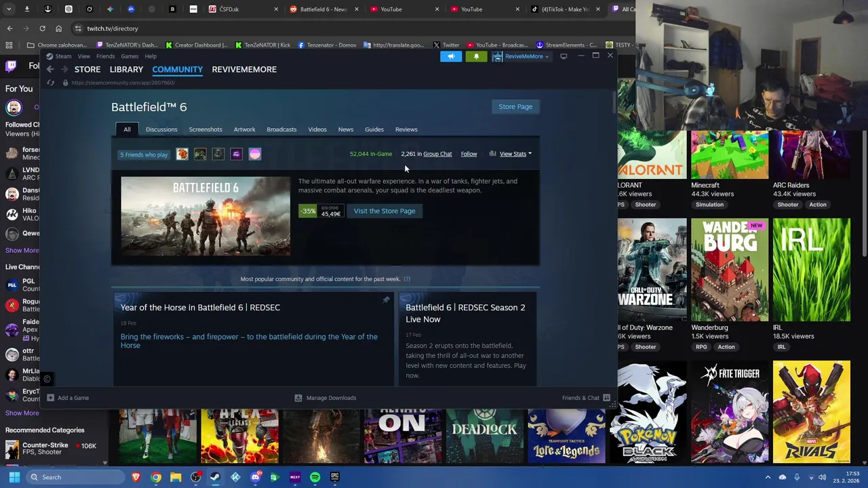Select the Broadcasts tab
868x488 pixels.
click(x=281, y=129)
